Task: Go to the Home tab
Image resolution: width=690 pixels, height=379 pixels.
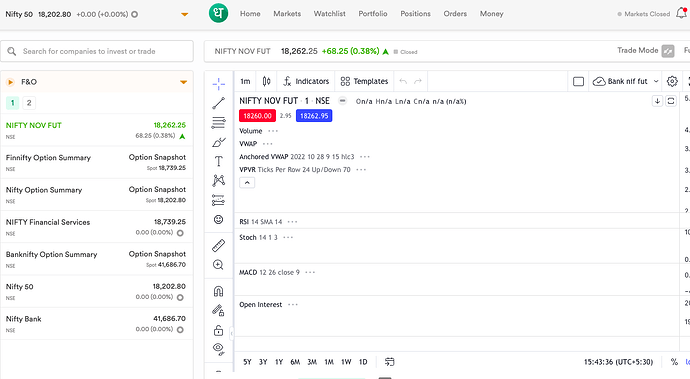Action: (250, 14)
